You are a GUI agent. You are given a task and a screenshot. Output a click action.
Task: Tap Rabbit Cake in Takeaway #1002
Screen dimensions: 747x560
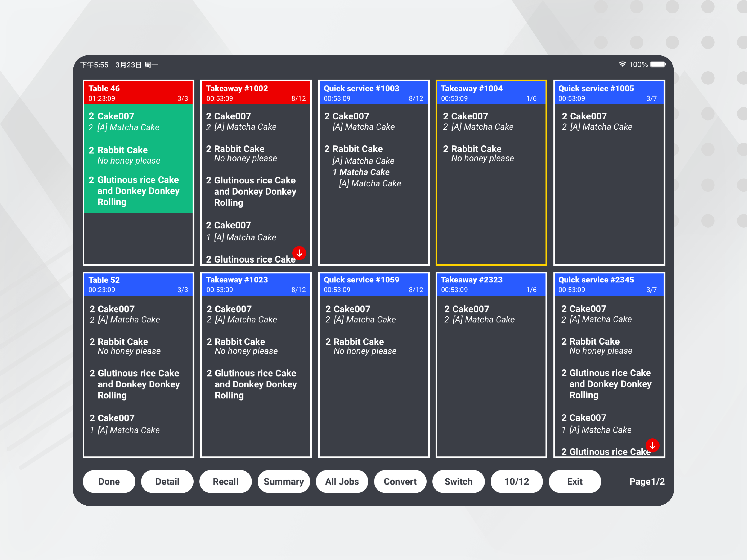pos(235,149)
